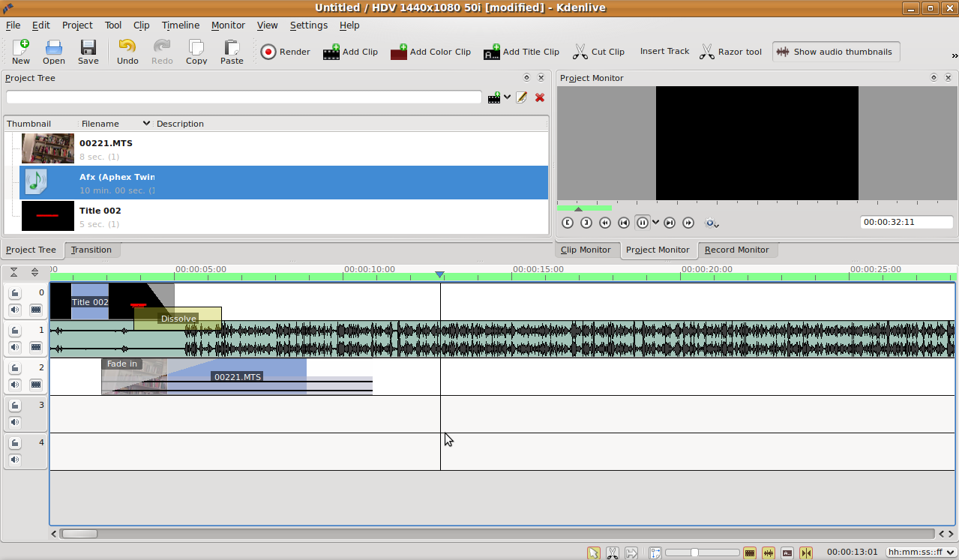
Task: Delete selected clip with red X icon
Action: pos(540,97)
